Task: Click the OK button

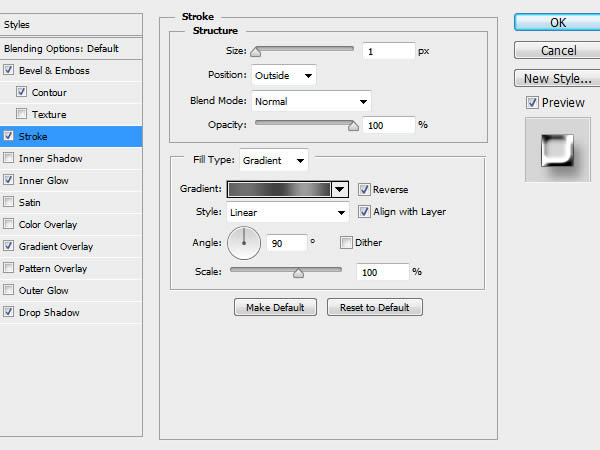Action: tap(558, 23)
